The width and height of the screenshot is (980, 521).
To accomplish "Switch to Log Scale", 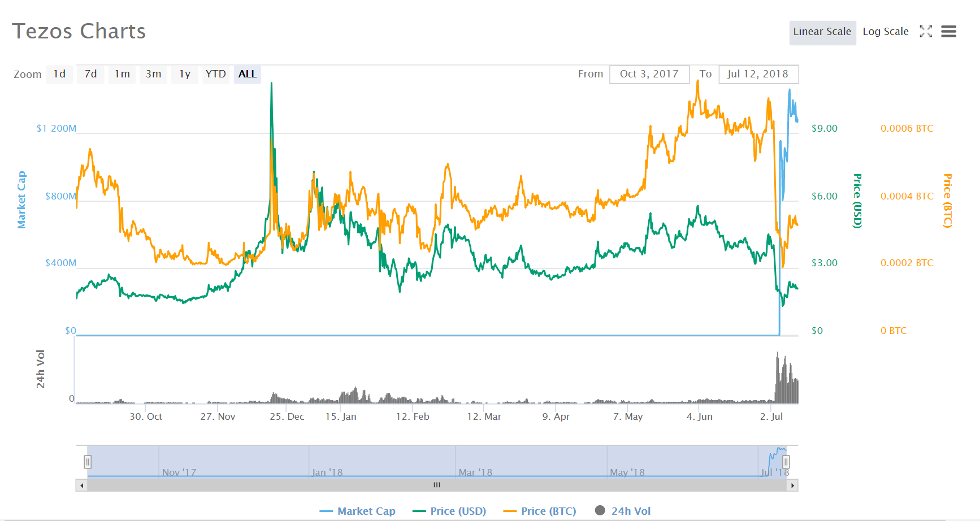I will coord(886,32).
